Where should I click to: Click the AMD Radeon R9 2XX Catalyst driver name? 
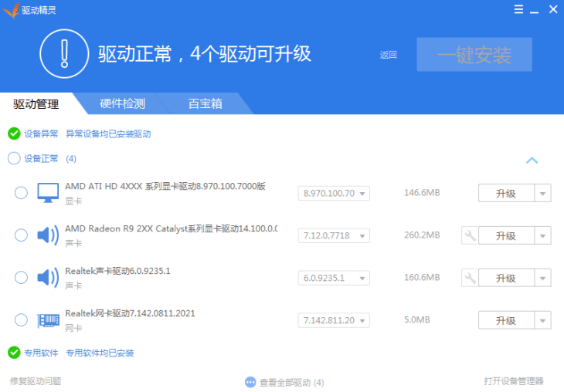coord(172,228)
